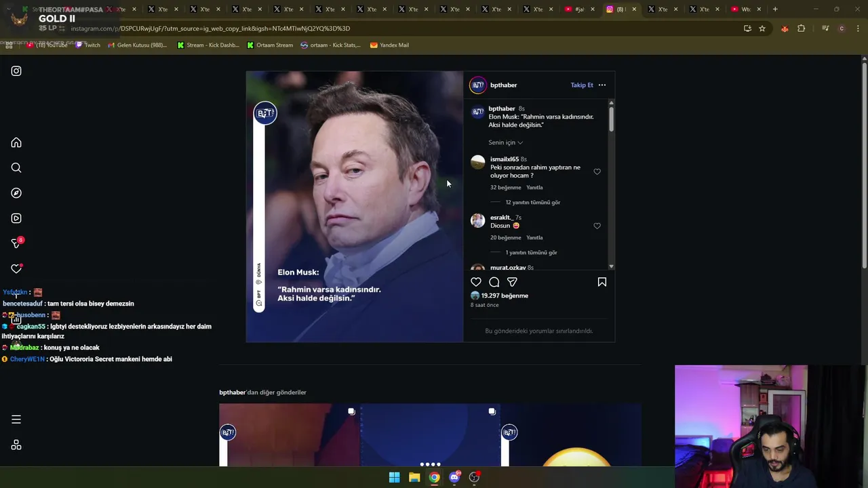Click the install/cast icon in address bar
Viewport: 868px width, 488px height.
point(747,28)
